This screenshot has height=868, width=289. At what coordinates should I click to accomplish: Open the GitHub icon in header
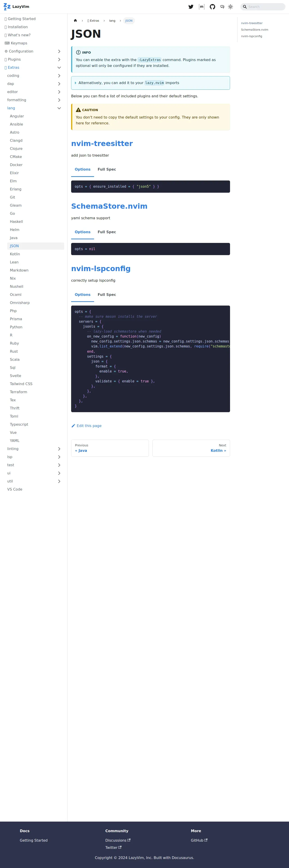tap(212, 7)
